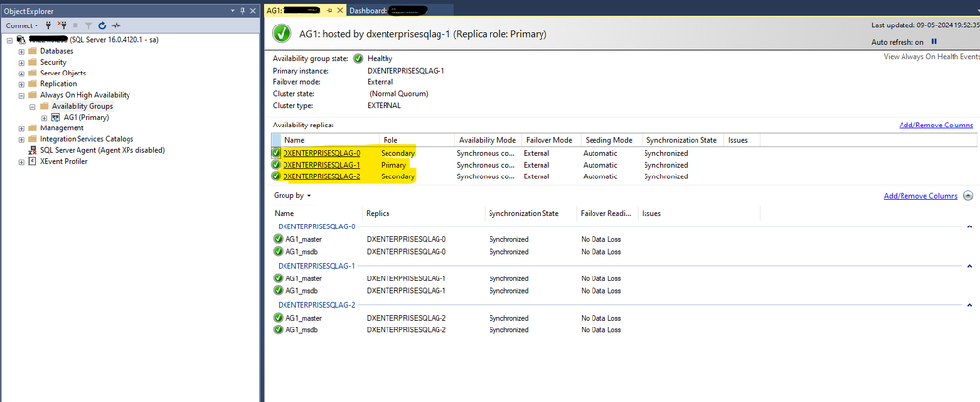Click the large green healthy status icon in header
The height and width of the screenshot is (402, 980).
pos(281,34)
